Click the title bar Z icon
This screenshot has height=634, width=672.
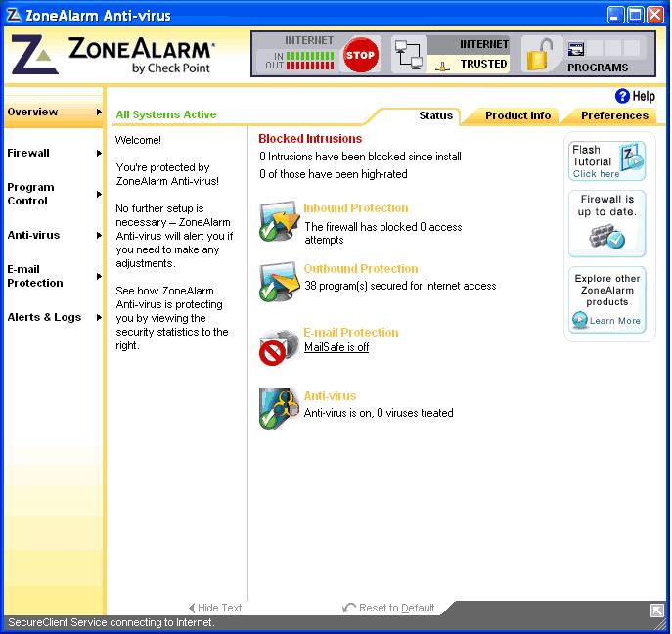point(14,15)
